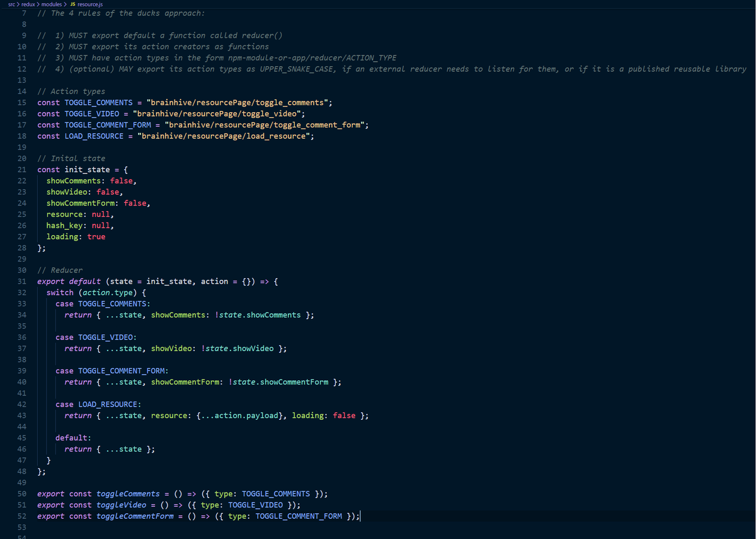Click "UPPER_SNAKE_CASE" in the line 12 comment

click(x=297, y=69)
